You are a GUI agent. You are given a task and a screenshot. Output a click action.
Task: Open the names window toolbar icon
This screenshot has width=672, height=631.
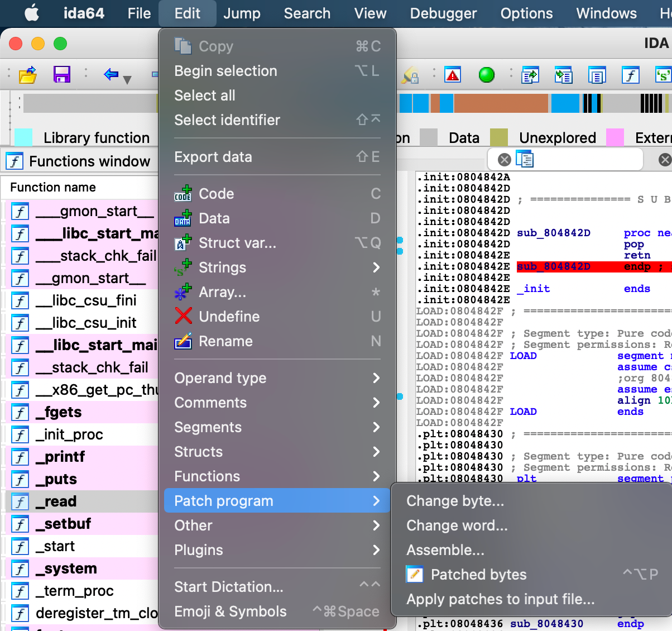(597, 74)
